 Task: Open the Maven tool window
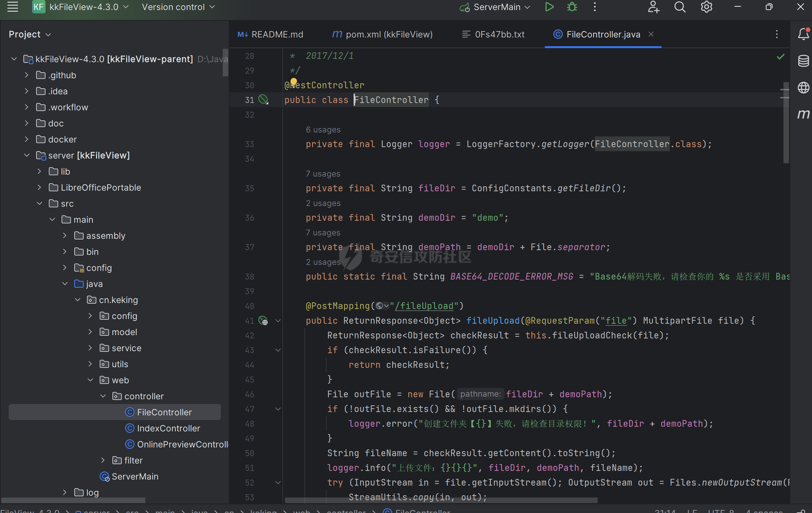pos(804,115)
